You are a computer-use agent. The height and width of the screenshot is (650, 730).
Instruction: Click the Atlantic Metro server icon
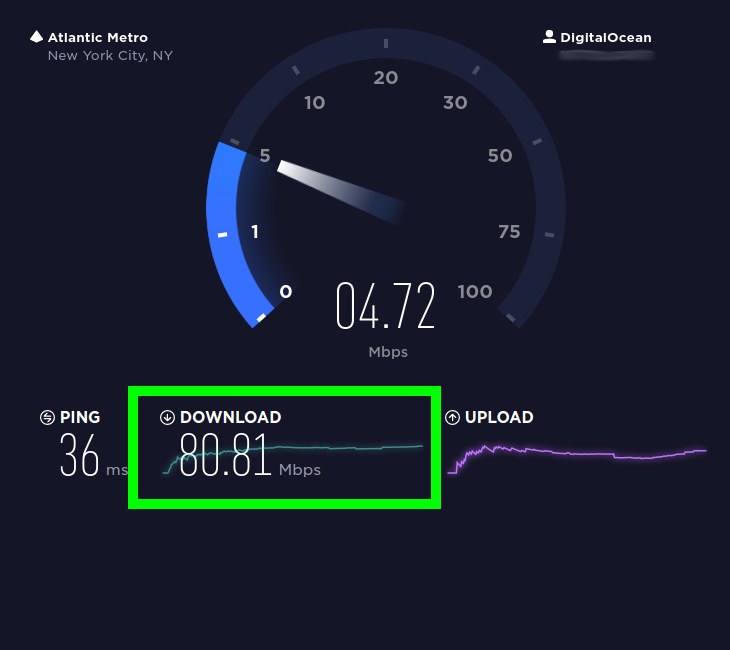coord(36,37)
